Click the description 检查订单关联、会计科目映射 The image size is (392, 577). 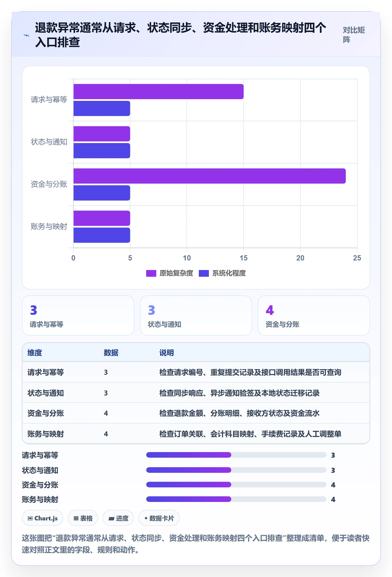(250, 434)
